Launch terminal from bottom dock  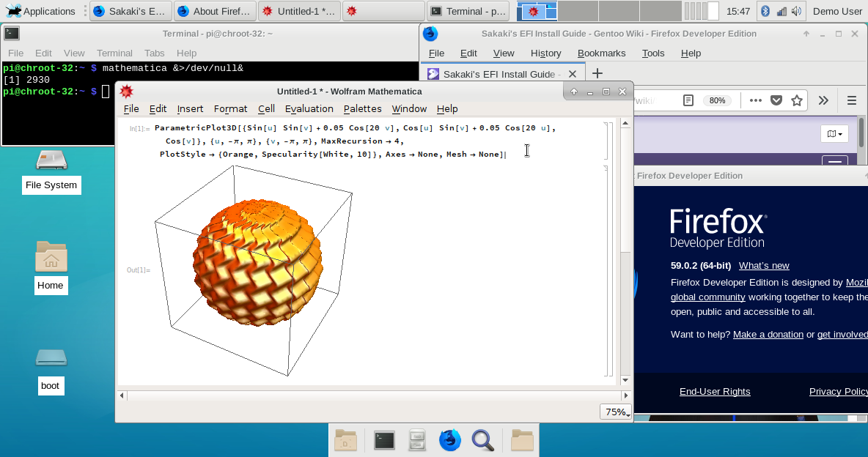384,440
